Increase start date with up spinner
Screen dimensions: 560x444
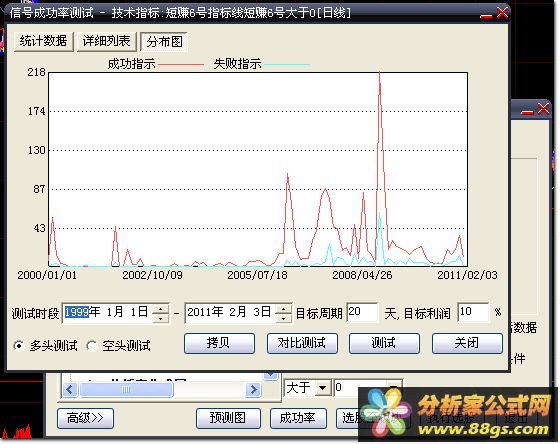click(160, 309)
